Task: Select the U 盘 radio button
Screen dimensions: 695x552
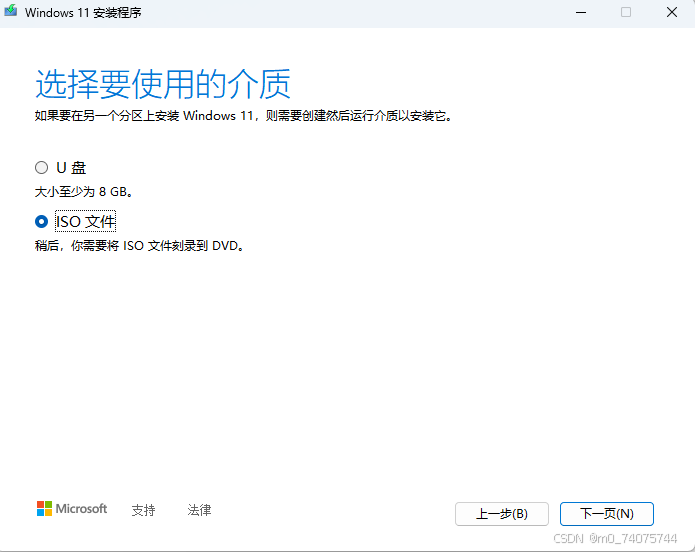Action: click(42, 168)
